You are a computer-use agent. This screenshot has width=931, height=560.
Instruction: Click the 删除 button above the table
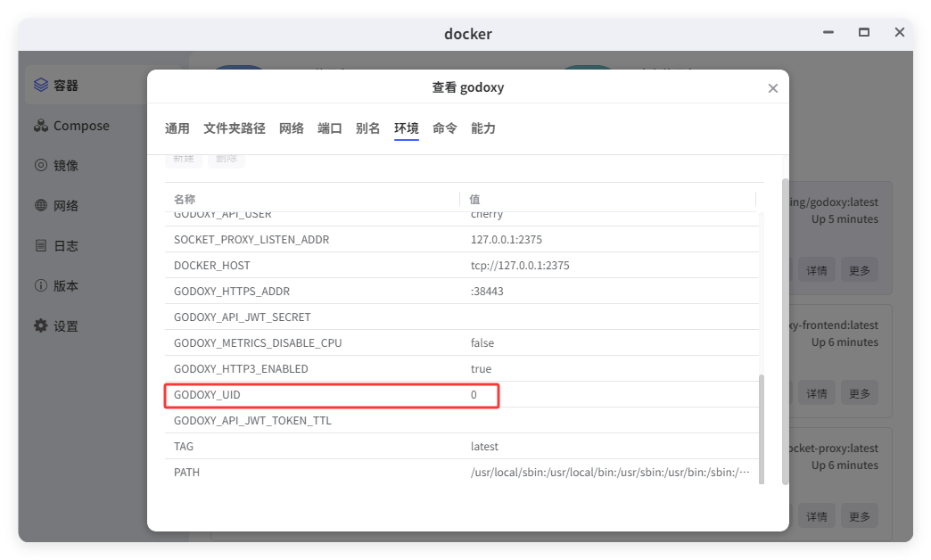(226, 158)
